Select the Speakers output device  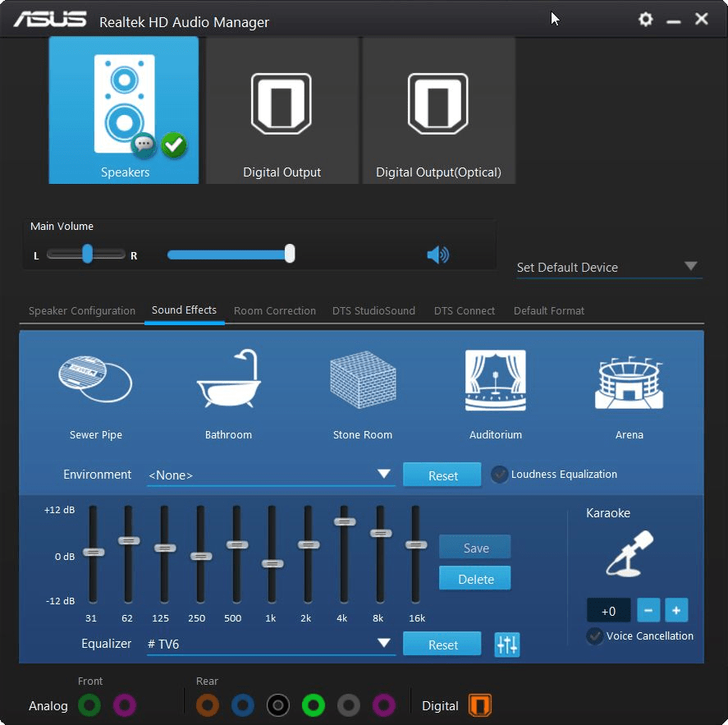(123, 111)
